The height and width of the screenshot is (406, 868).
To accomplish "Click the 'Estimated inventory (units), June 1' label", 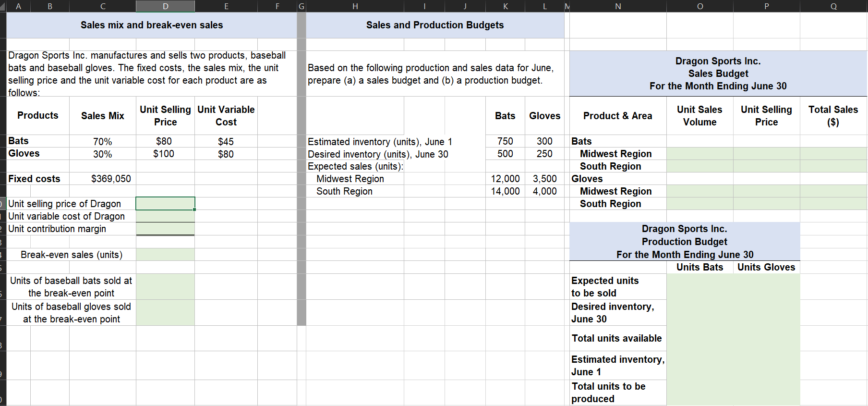I will point(380,142).
